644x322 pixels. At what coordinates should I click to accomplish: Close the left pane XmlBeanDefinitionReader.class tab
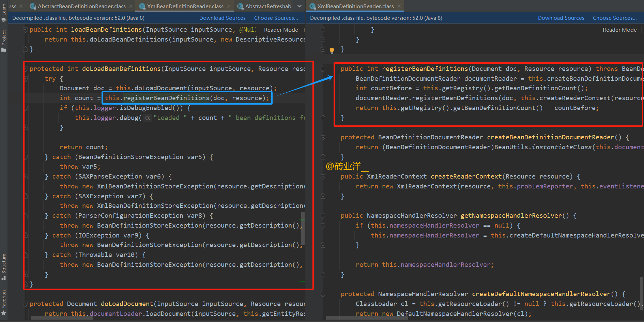click(x=229, y=6)
